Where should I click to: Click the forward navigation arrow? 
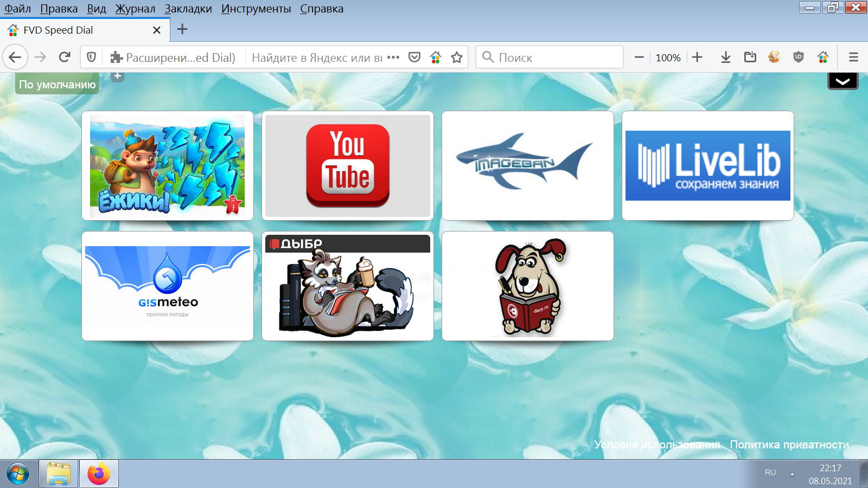(40, 57)
